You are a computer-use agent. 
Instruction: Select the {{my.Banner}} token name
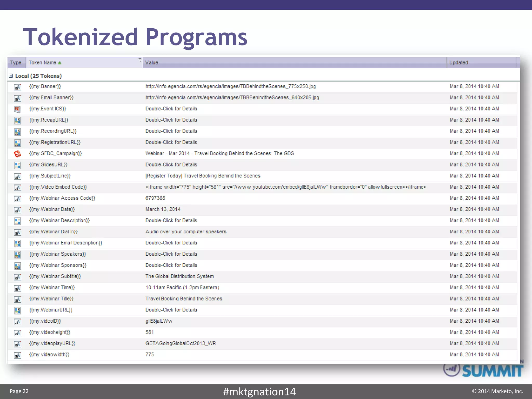(45, 87)
